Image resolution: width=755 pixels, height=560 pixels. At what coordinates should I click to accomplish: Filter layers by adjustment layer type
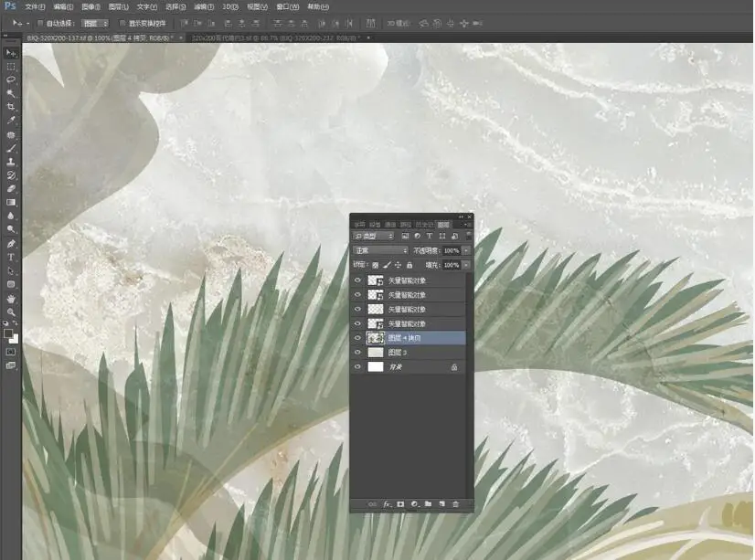[x=417, y=237]
